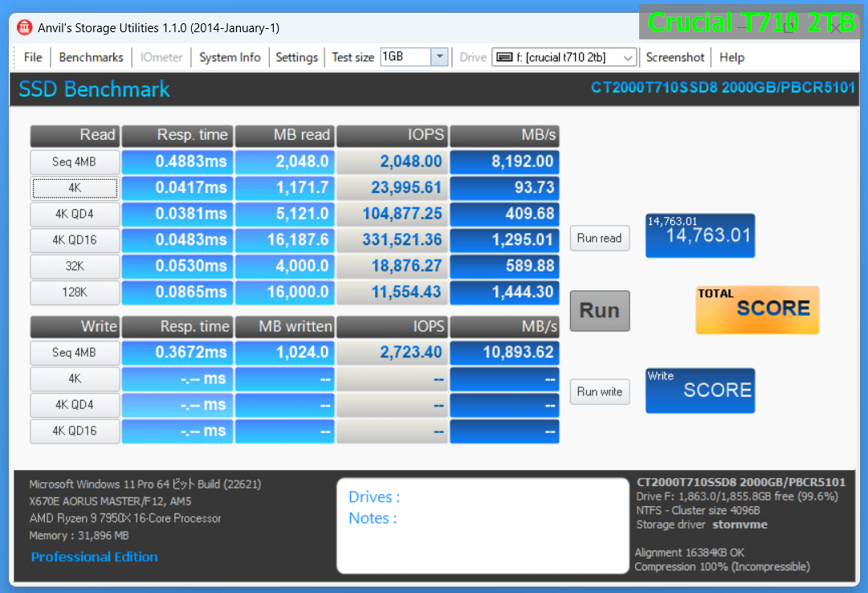Click the CT2000T710SSD8 model text in header
The image size is (868, 593).
point(723,88)
